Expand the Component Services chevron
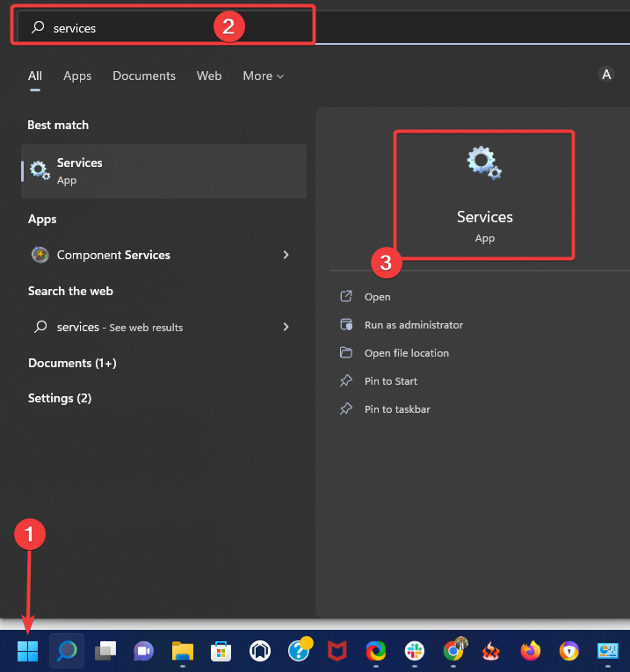Viewport: 630px width, 672px height. (x=286, y=255)
